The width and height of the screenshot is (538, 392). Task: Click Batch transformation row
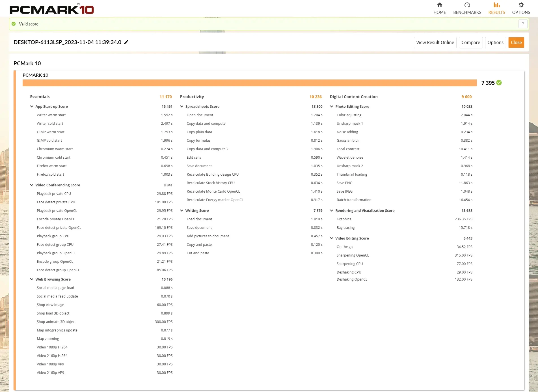pyautogui.click(x=404, y=200)
